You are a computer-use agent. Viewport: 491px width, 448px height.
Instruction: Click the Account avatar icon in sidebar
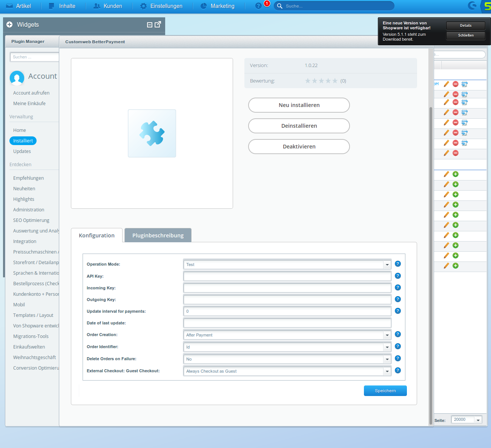coord(17,78)
